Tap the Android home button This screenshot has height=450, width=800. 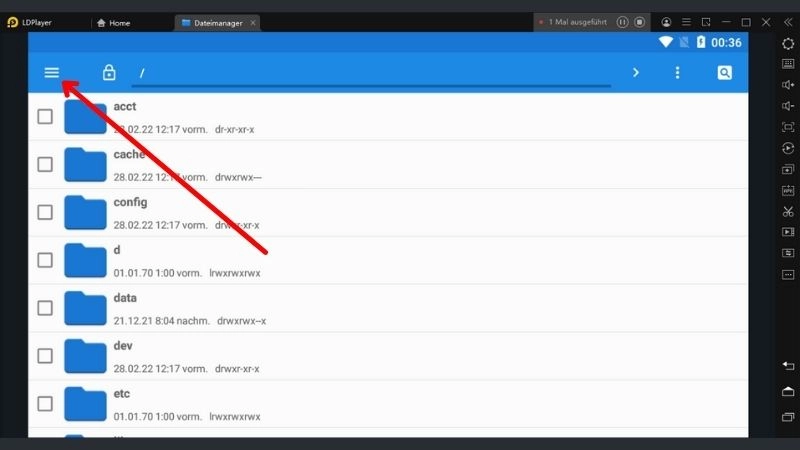tap(788, 391)
